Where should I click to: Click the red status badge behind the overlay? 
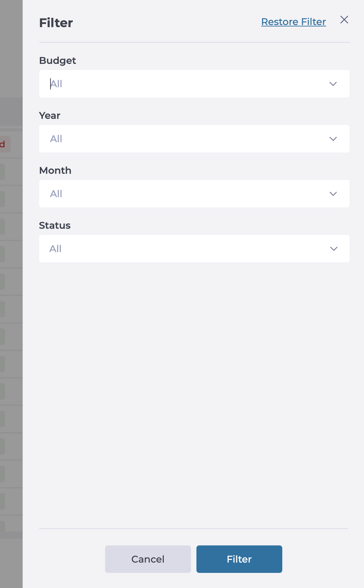(5, 144)
